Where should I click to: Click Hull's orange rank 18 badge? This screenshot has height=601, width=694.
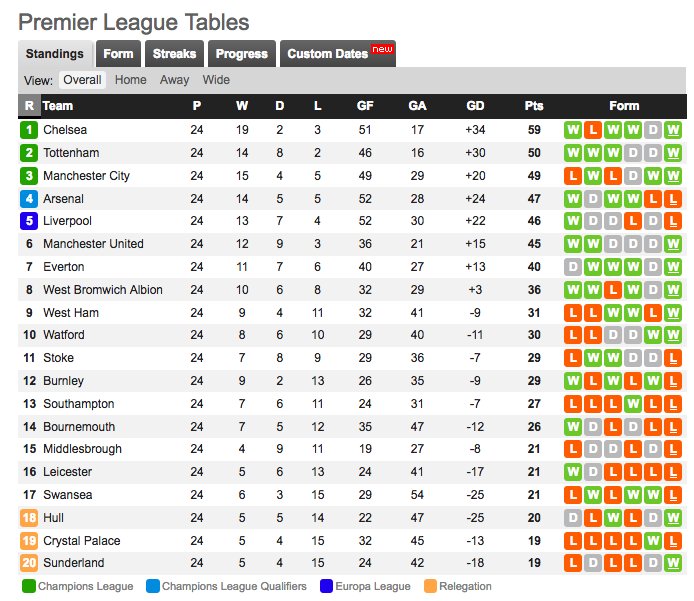coord(29,518)
